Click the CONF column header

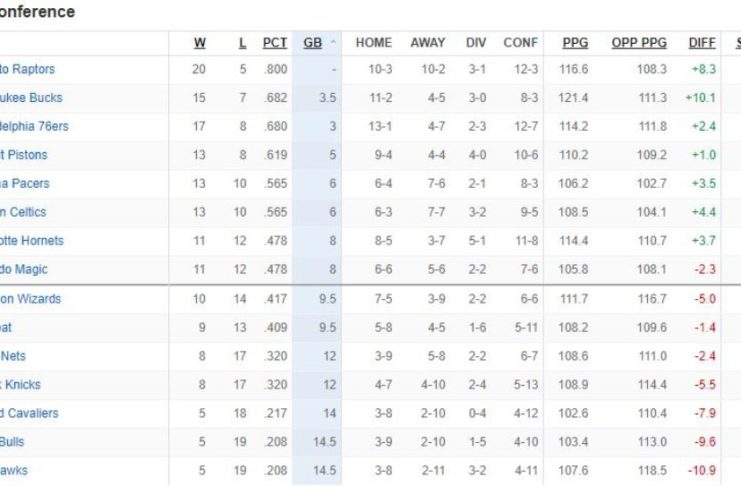[x=520, y=43]
